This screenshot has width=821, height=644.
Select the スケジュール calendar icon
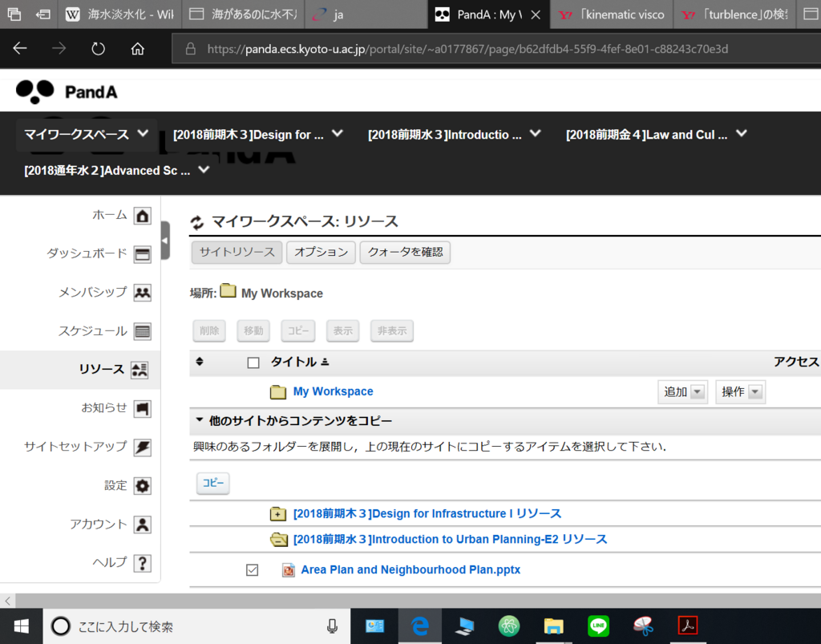tap(142, 330)
